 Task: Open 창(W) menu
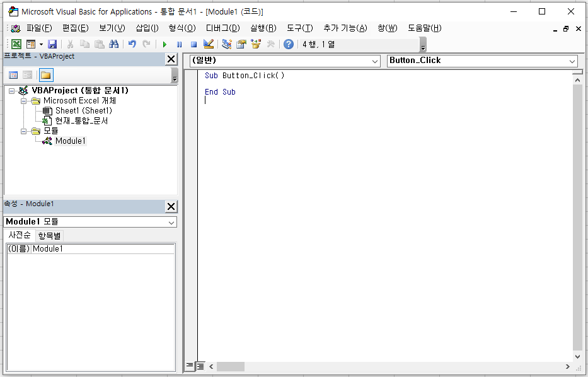pyautogui.click(x=388, y=28)
